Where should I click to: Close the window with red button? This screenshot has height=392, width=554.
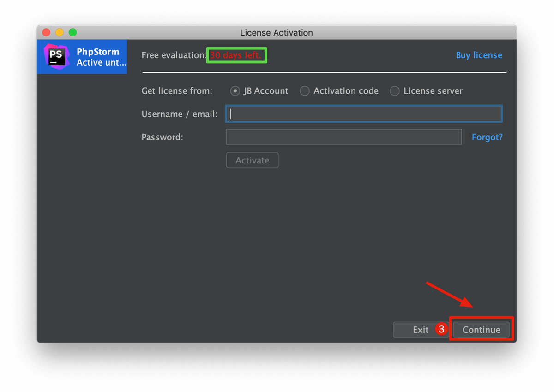(46, 32)
